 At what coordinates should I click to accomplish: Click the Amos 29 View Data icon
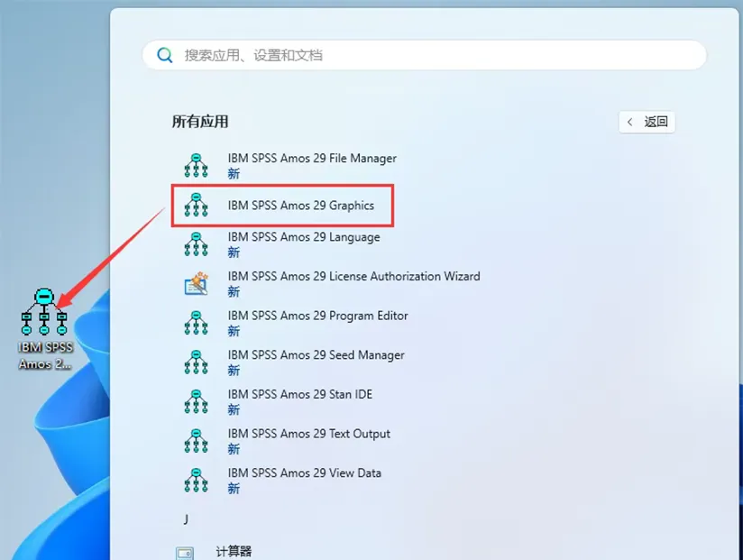pyautogui.click(x=197, y=481)
